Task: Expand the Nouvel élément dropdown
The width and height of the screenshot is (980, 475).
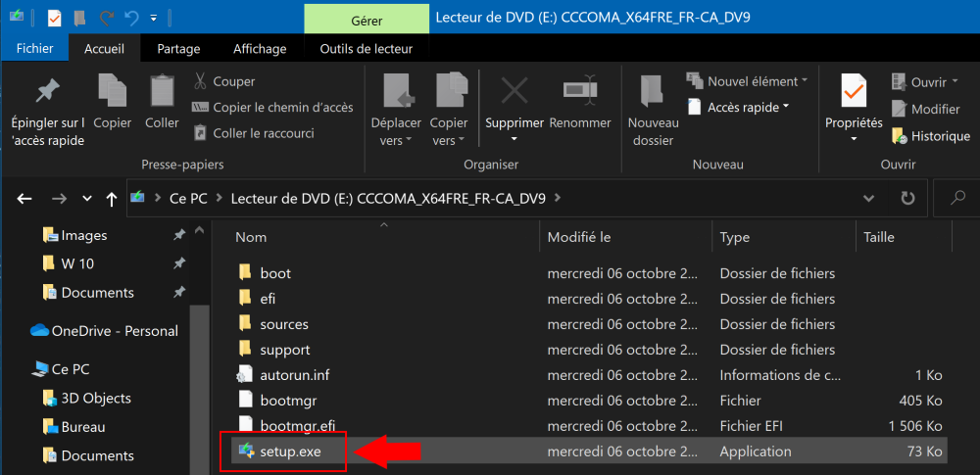Action: pos(748,81)
